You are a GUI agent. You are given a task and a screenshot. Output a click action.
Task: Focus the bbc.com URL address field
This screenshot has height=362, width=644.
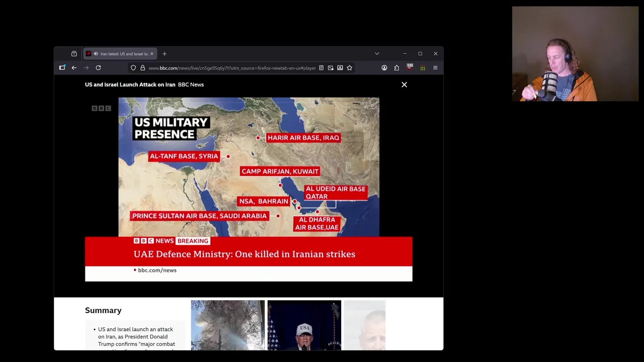(x=232, y=68)
